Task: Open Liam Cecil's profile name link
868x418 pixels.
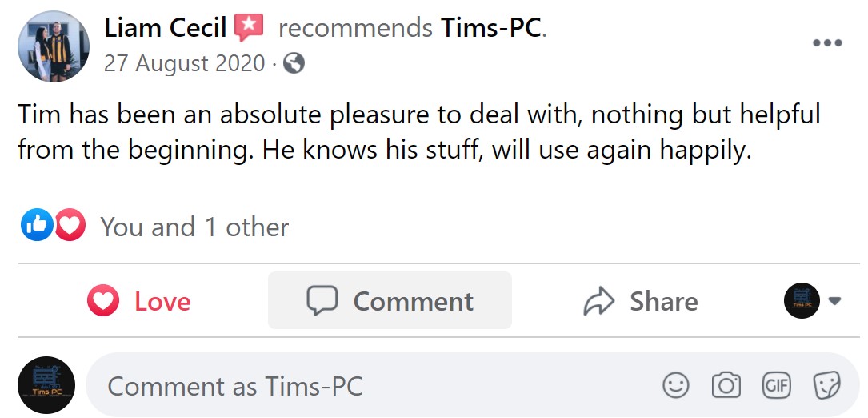Action: (x=165, y=29)
